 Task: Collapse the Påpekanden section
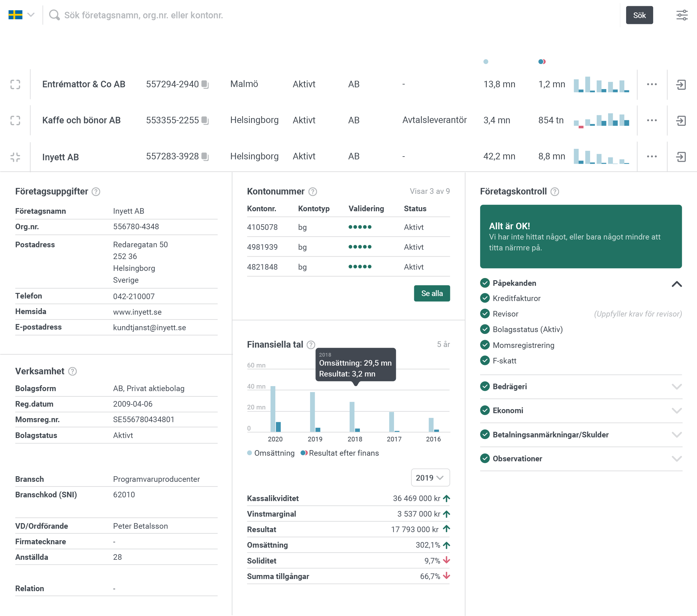(x=676, y=284)
